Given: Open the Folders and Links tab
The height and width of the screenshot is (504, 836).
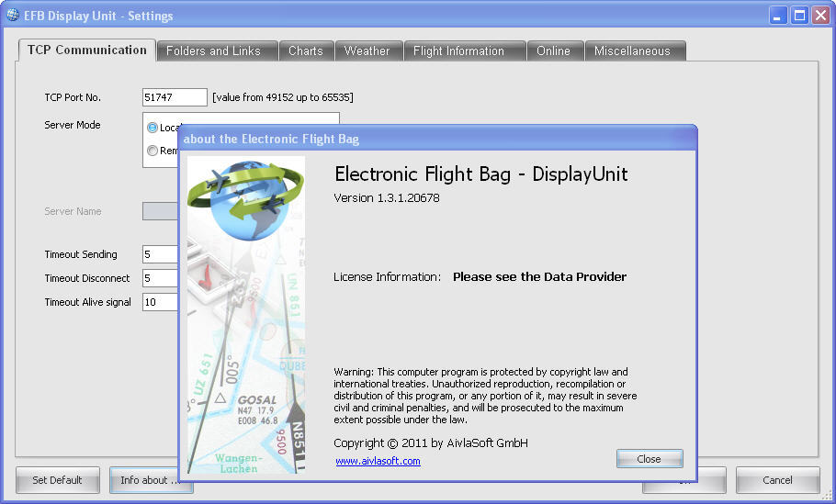Looking at the screenshot, I should [218, 51].
